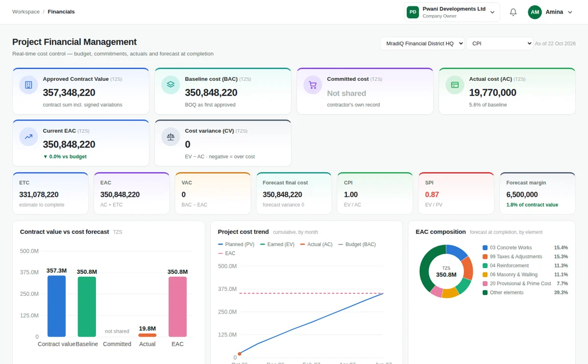Image resolution: width=588 pixels, height=364 pixels.
Task: Click the 20 Provisional & Prime Cost pink swatch
Action: coord(485,284)
